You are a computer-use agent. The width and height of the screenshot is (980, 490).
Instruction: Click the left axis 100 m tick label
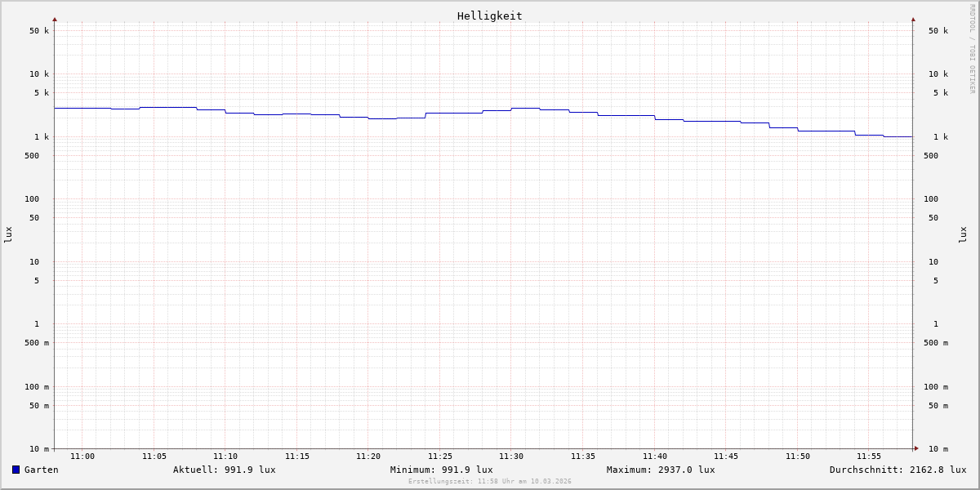(36, 387)
